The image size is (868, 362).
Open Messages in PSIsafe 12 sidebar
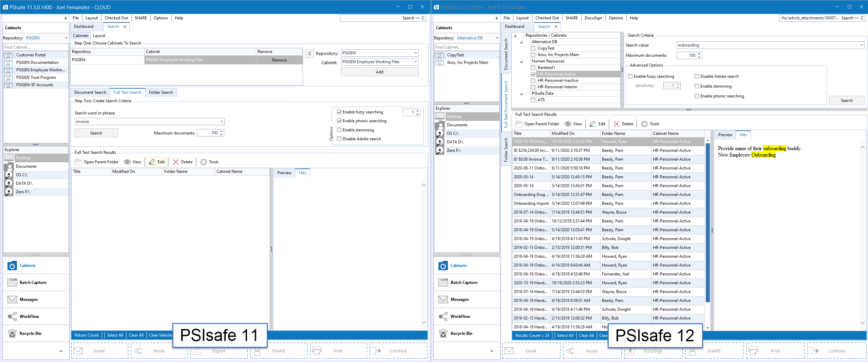(x=459, y=300)
